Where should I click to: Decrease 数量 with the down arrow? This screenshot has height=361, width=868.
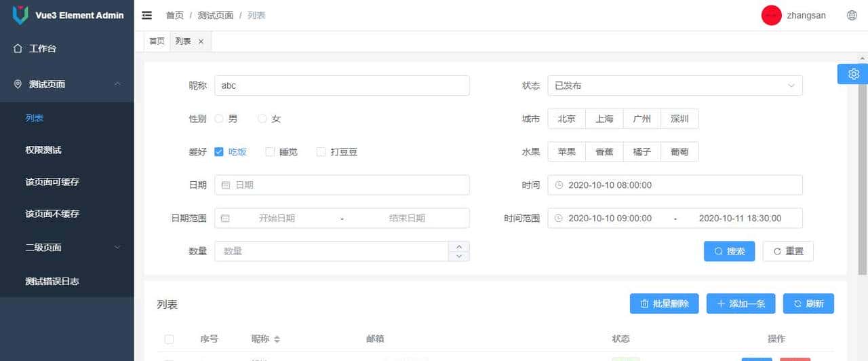tap(459, 256)
